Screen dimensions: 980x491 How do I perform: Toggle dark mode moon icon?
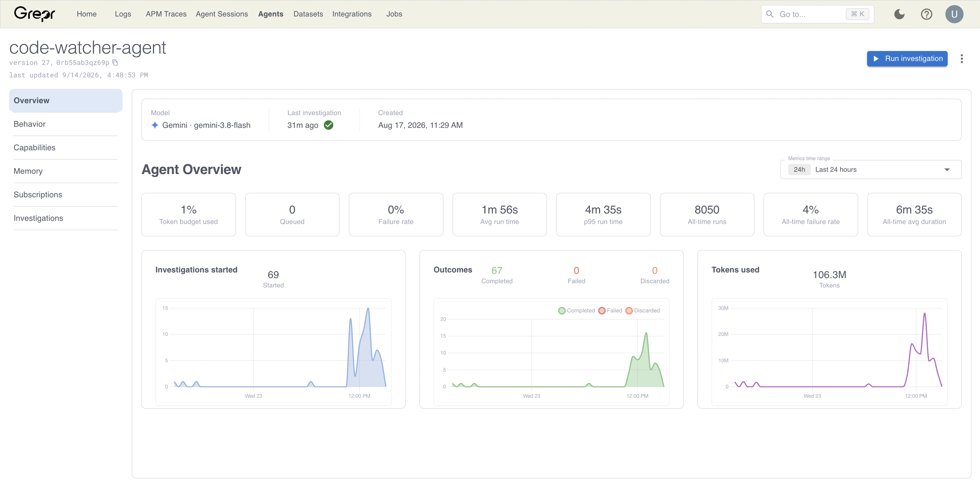pyautogui.click(x=899, y=14)
